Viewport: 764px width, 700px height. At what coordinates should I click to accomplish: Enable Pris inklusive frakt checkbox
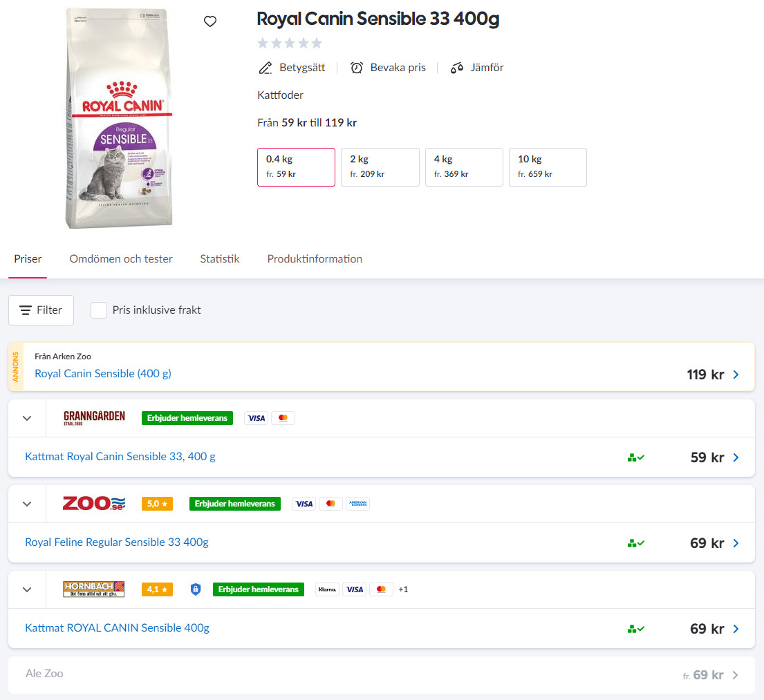tap(99, 310)
